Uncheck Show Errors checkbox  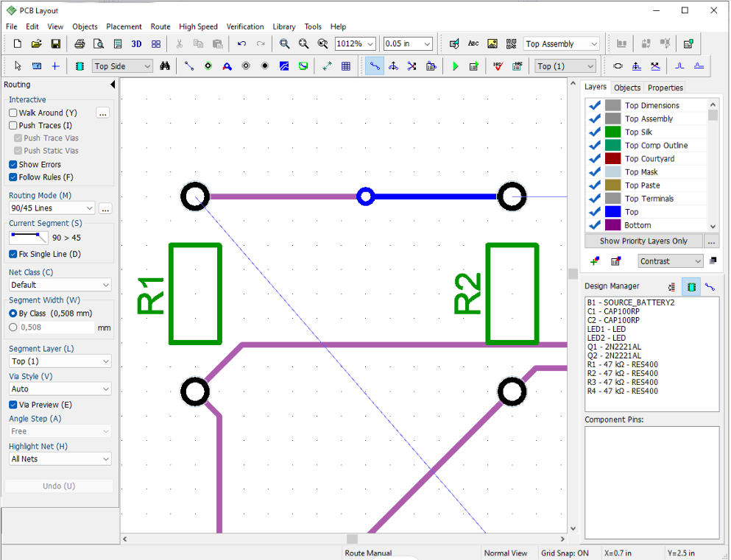(13, 164)
